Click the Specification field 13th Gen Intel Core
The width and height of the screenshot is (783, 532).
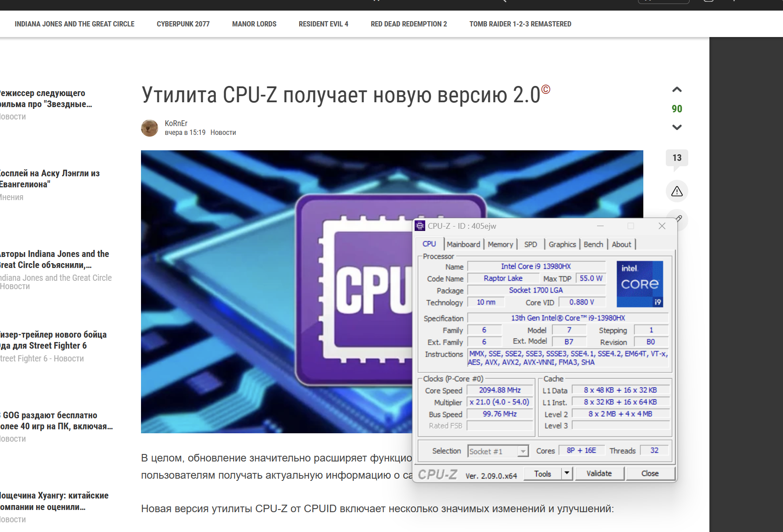(x=568, y=318)
